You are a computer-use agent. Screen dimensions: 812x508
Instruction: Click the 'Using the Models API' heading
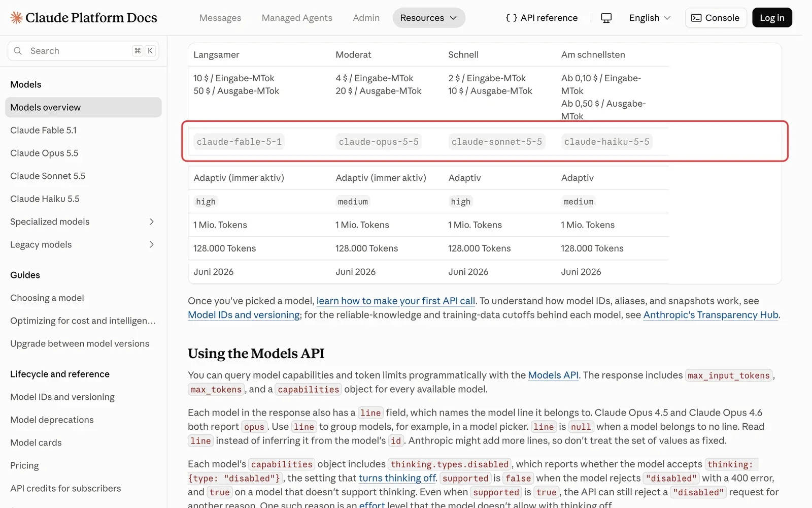[x=256, y=353]
